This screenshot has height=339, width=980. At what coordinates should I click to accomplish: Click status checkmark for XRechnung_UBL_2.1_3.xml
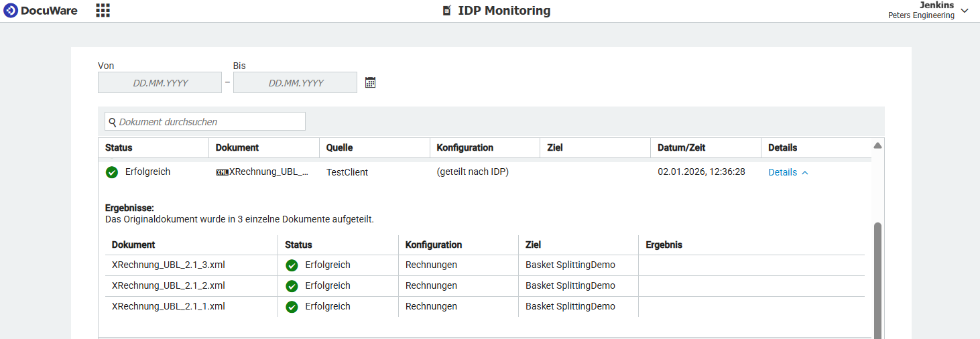click(x=292, y=265)
